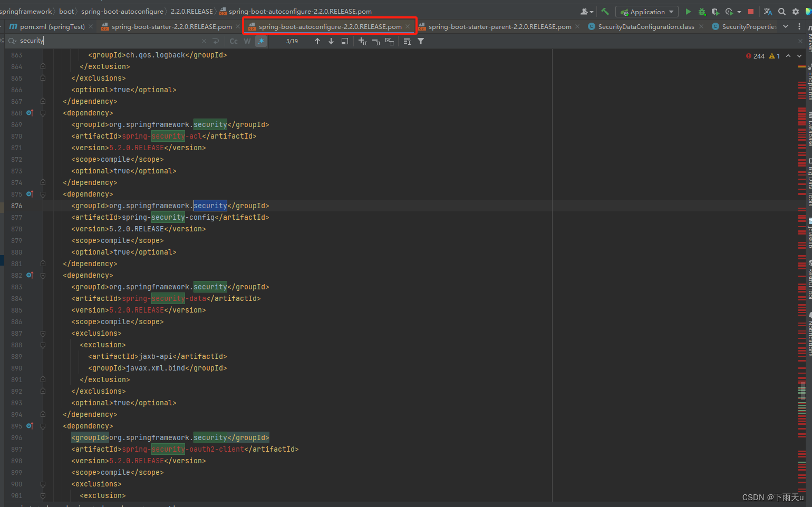Click gutter marker on line 875

click(30, 194)
